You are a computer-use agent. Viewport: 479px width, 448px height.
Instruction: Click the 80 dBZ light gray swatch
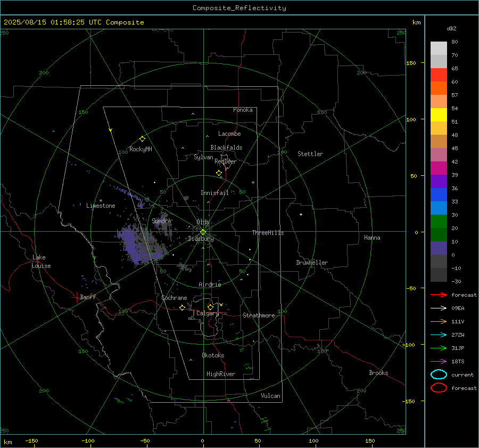coord(439,48)
